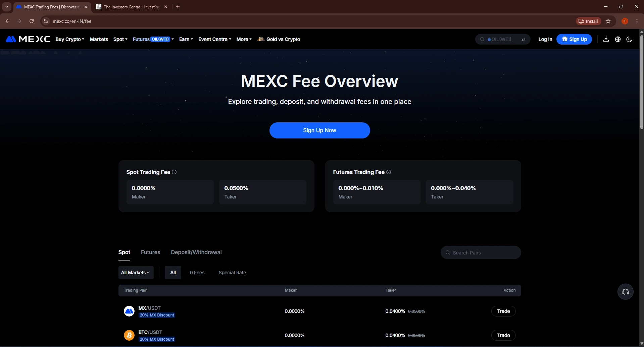Open the language globe icon
Viewport: 644px width, 347px height.
(617, 39)
